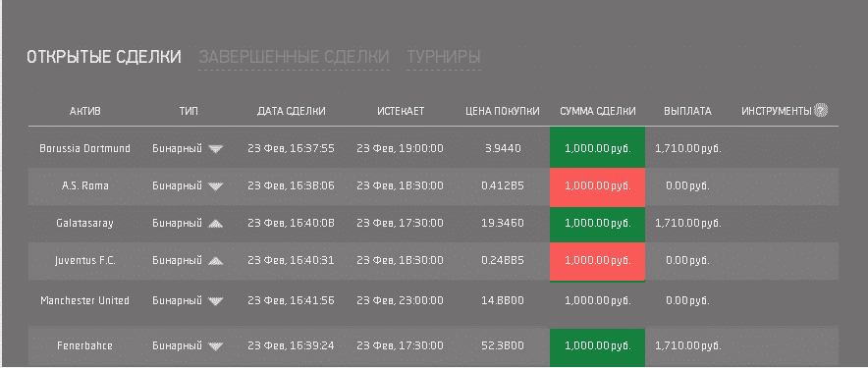This screenshot has width=868, height=368.
Task: Click the green amount cell for Borussia Dortmund
Action: point(597,147)
